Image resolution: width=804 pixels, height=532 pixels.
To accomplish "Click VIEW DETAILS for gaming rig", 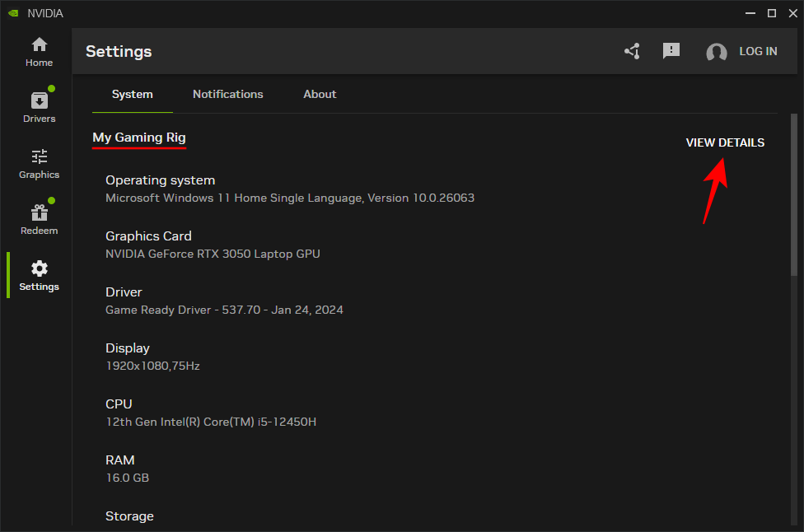I will point(725,142).
